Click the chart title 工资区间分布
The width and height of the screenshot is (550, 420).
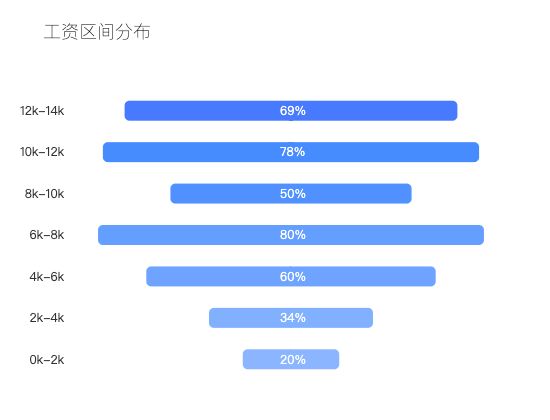tap(97, 32)
